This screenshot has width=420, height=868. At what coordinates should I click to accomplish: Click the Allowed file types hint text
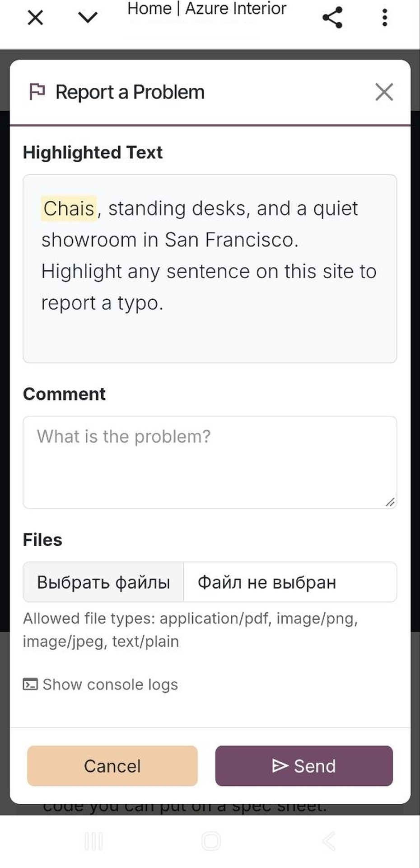click(x=191, y=630)
